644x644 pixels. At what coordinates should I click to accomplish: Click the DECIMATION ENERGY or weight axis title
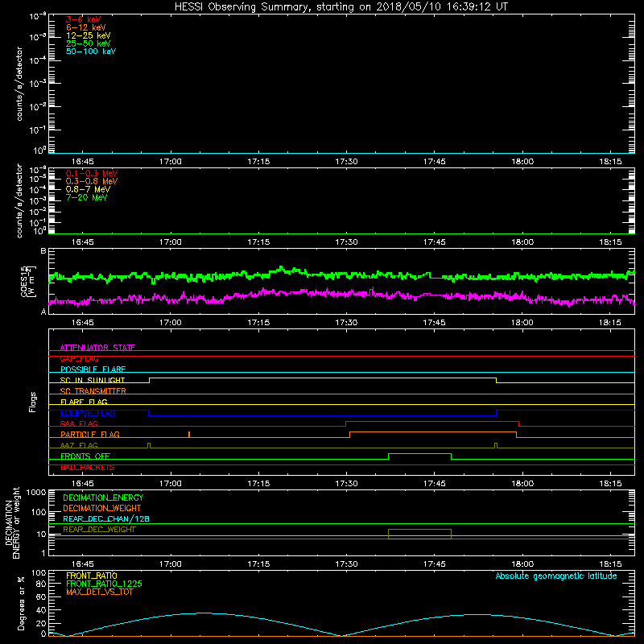click(x=12, y=522)
